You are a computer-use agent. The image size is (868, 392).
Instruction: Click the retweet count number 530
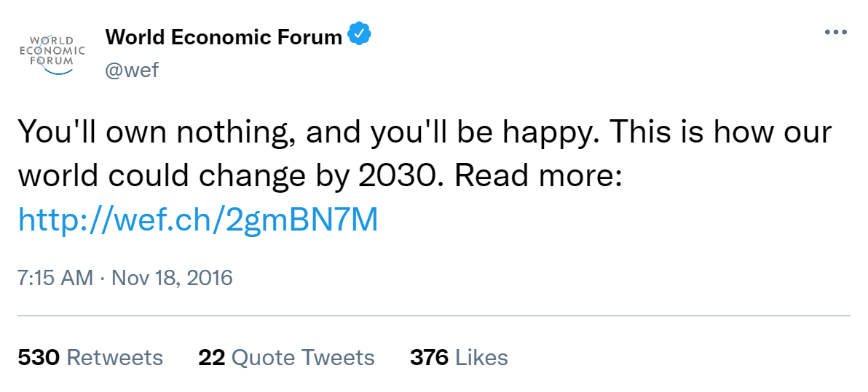tap(39, 358)
